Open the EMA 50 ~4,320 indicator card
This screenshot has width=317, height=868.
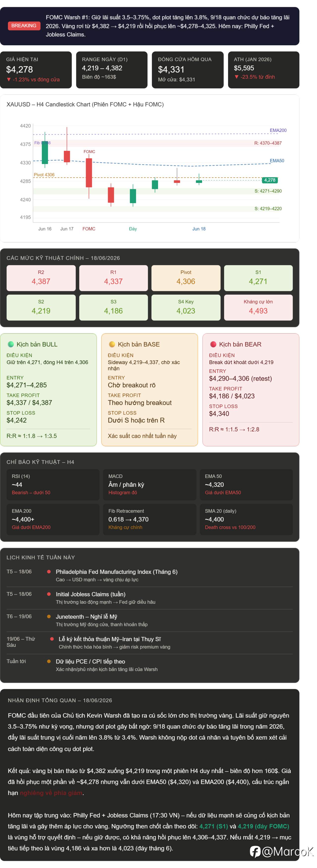[246, 485]
